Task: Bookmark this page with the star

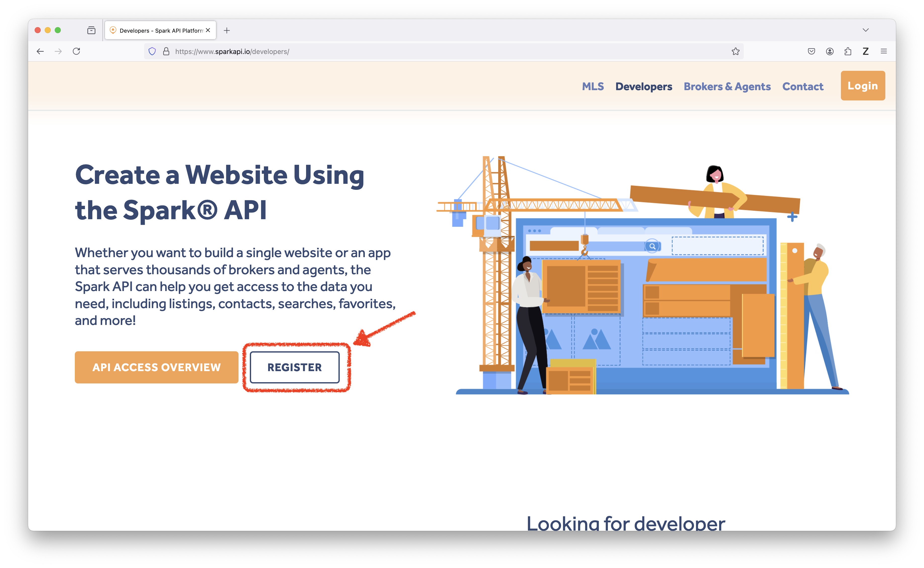Action: click(735, 51)
